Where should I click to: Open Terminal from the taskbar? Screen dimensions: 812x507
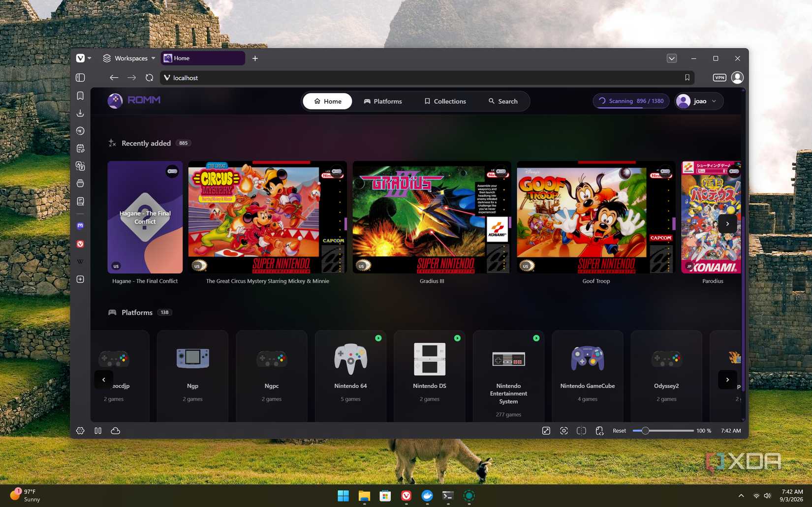[x=448, y=496]
